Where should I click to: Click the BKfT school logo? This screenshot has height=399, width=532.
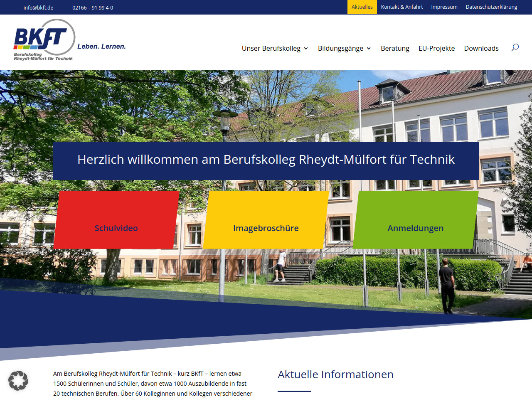click(x=44, y=40)
